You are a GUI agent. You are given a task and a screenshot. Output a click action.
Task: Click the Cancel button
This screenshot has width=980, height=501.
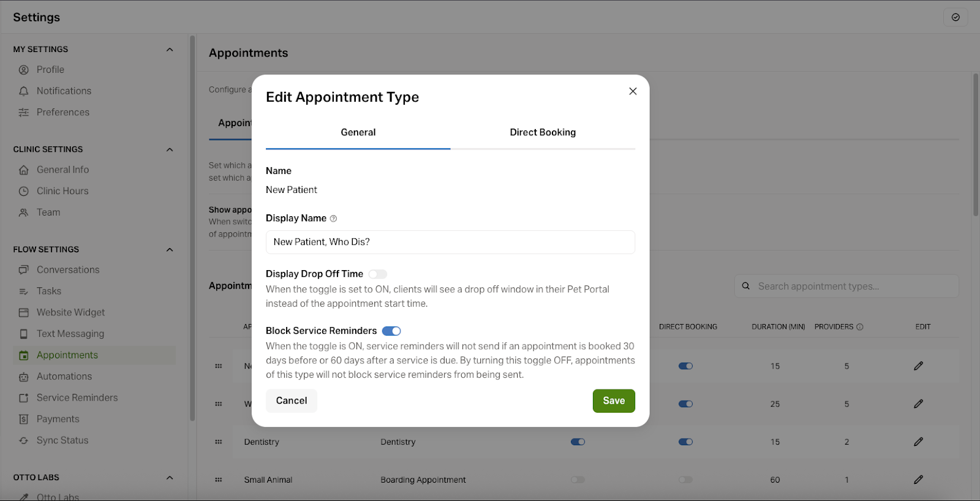tap(292, 401)
